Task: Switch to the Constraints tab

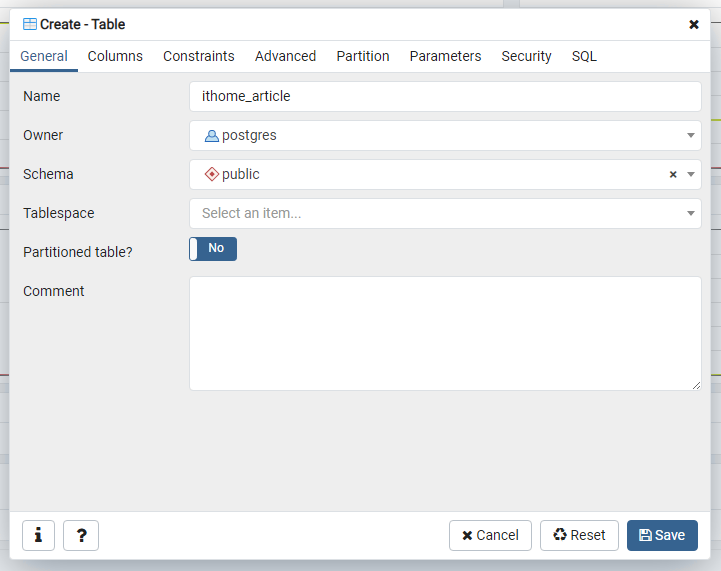Action: tap(199, 56)
